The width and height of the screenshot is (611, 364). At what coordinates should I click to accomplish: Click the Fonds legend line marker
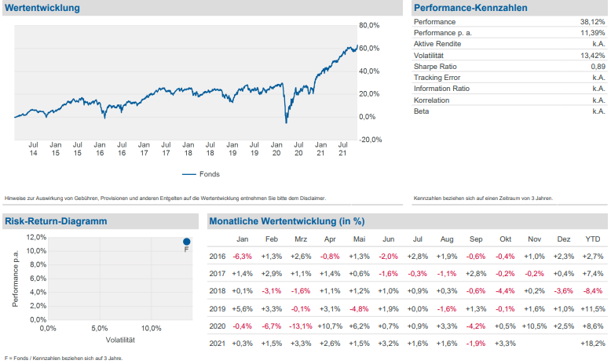[188, 174]
